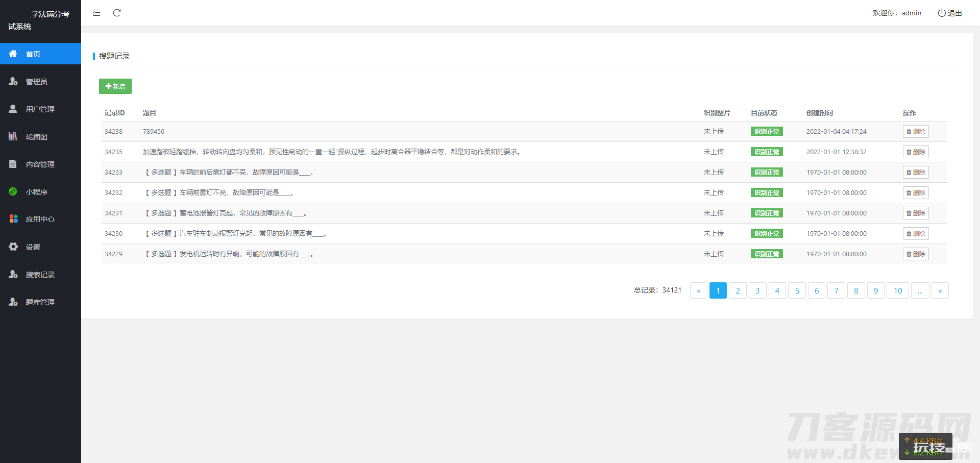
Task: Open the 设置 menu item
Action: (40, 247)
